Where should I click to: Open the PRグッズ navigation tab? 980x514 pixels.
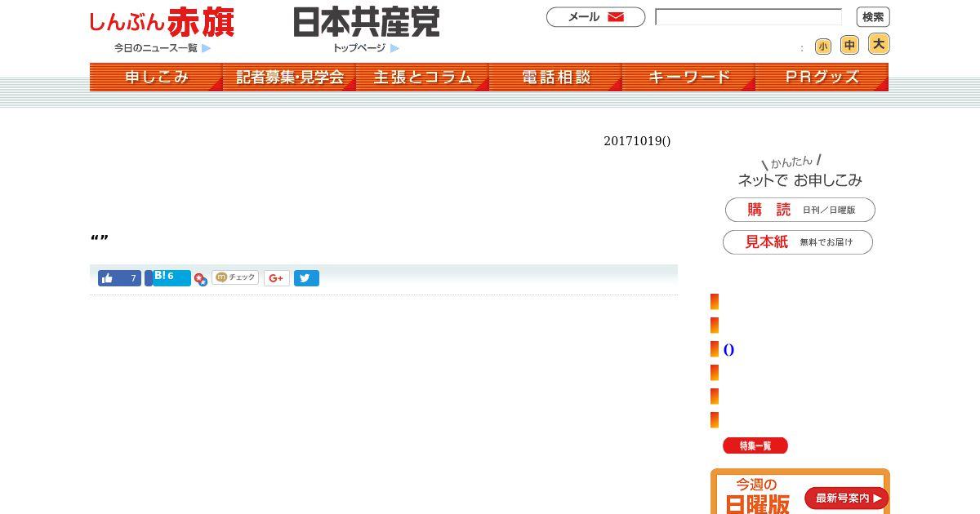click(822, 77)
